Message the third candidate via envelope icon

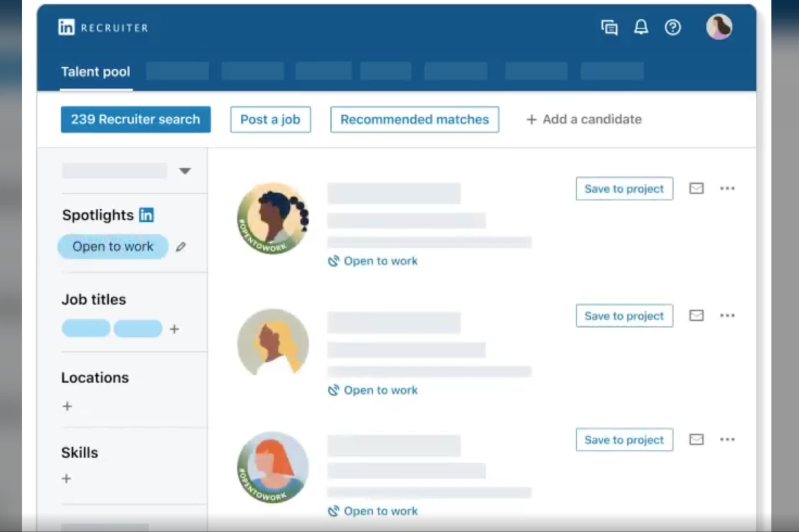696,439
